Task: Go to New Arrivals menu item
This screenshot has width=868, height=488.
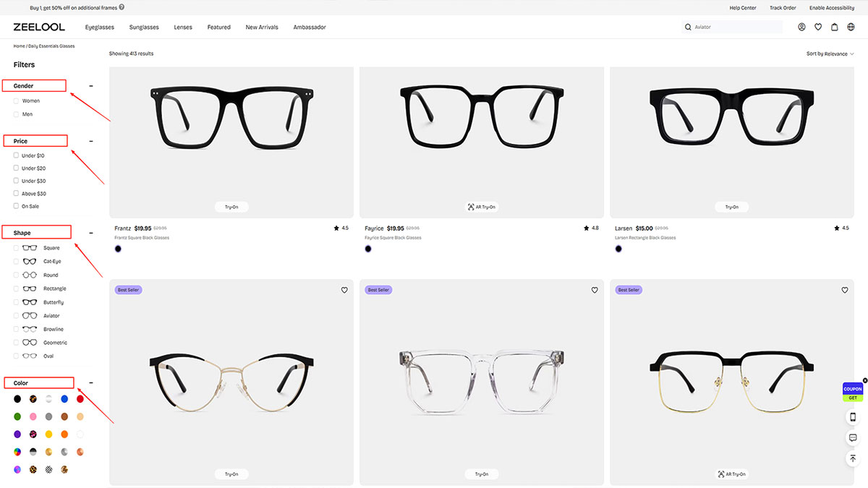Action: click(x=262, y=27)
